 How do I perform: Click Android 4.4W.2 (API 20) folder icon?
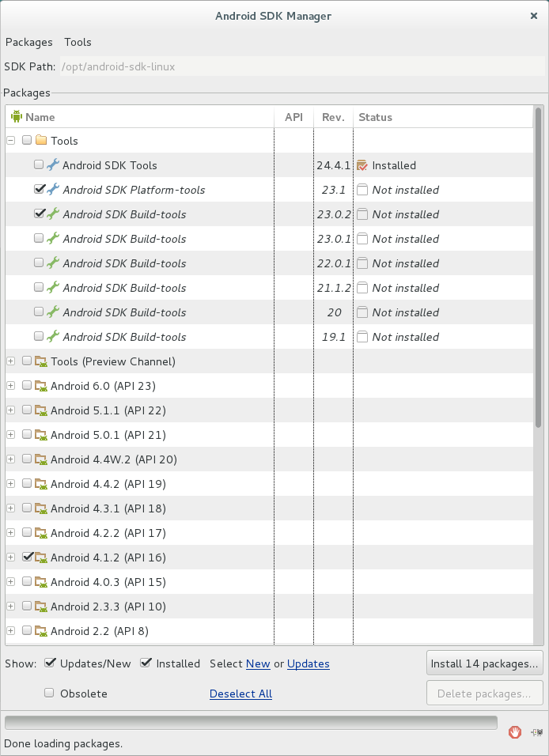click(41, 459)
